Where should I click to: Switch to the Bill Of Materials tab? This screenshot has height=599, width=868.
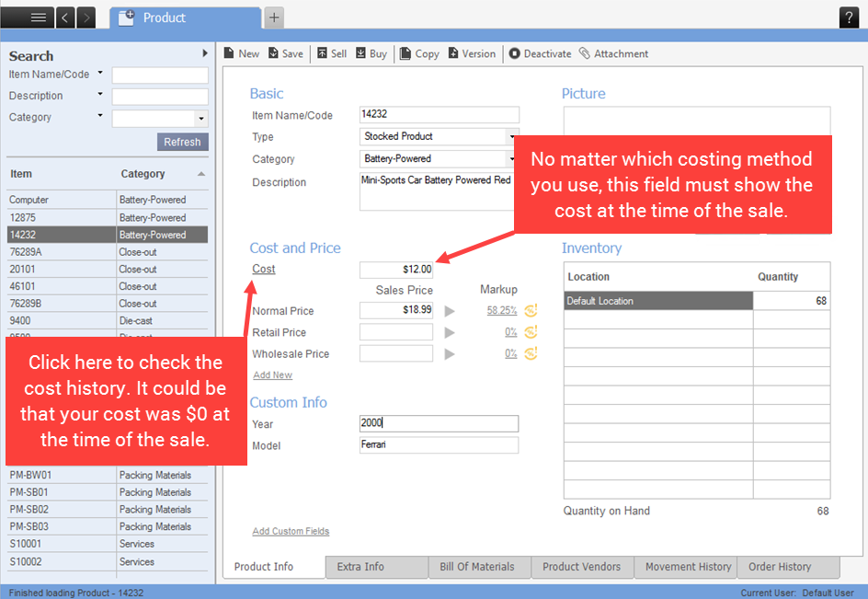click(x=479, y=567)
